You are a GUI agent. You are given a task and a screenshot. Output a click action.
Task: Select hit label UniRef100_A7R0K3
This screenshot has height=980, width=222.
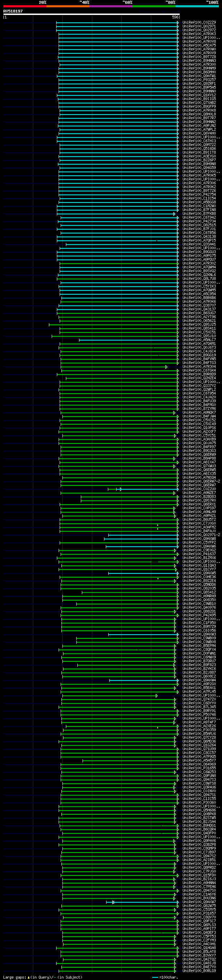[x=199, y=34]
